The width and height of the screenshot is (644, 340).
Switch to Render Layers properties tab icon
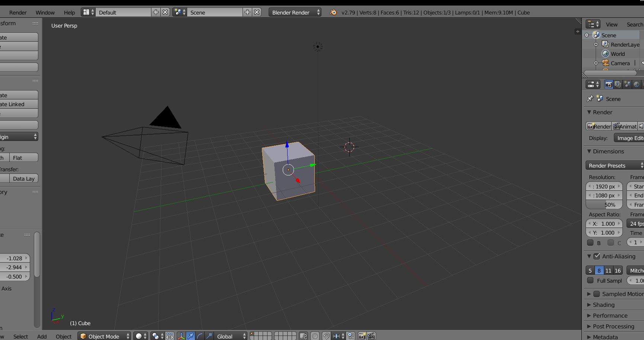pos(618,85)
